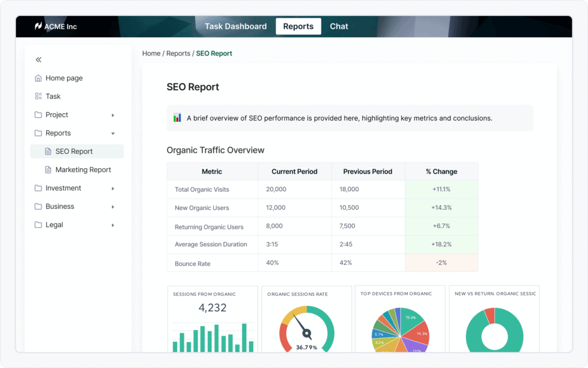The image size is (588, 368).
Task: Click the Home breadcrumb link
Action: pos(151,53)
